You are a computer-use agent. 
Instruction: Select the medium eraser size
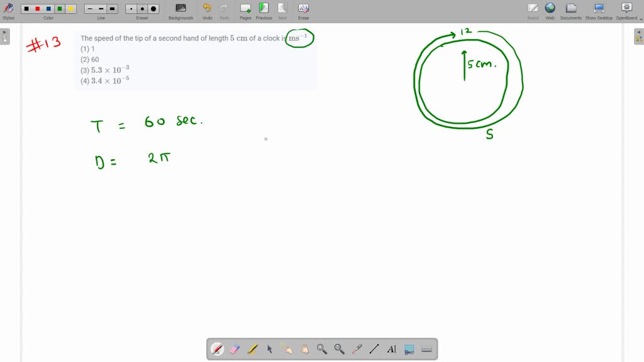(142, 9)
